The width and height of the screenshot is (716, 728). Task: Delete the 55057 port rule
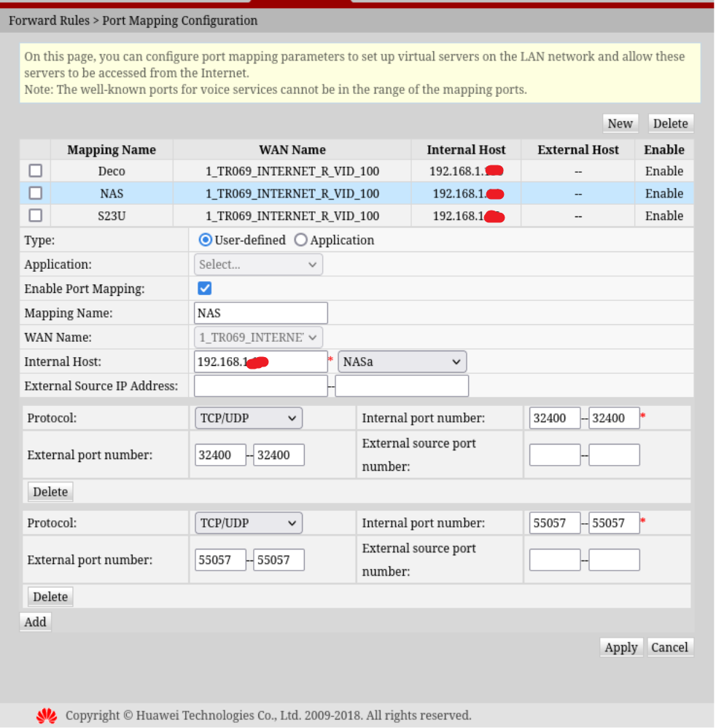pos(50,597)
